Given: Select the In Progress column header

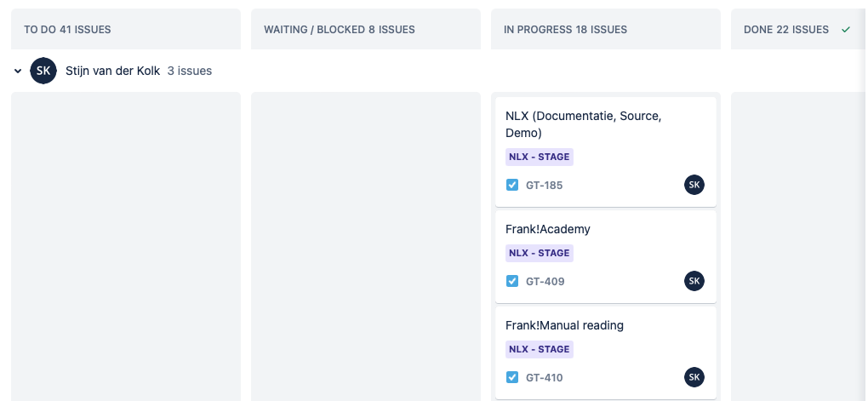Looking at the screenshot, I should 565,30.
